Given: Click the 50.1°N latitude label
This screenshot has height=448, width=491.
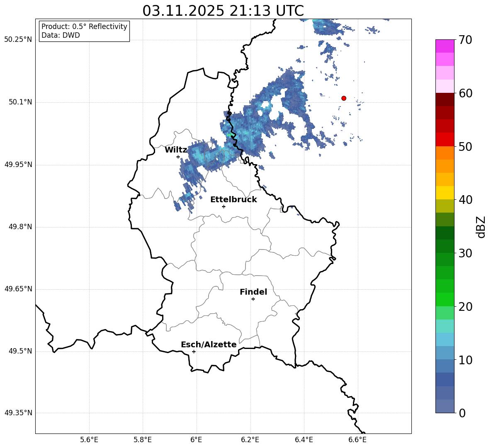Looking at the screenshot, I should pyautogui.click(x=20, y=102).
